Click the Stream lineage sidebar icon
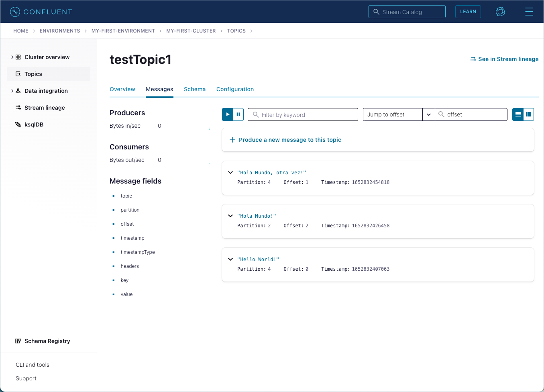Image resolution: width=544 pixels, height=392 pixels. pos(18,108)
